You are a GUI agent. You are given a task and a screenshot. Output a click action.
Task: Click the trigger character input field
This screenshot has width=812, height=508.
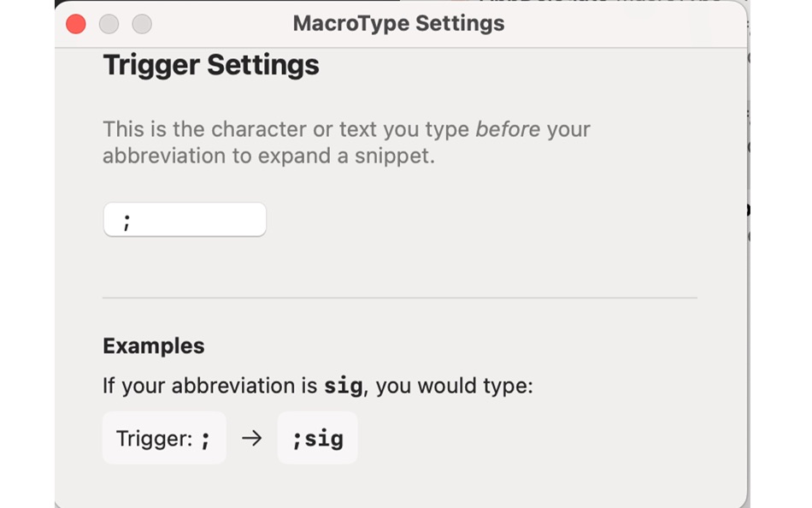(x=185, y=219)
